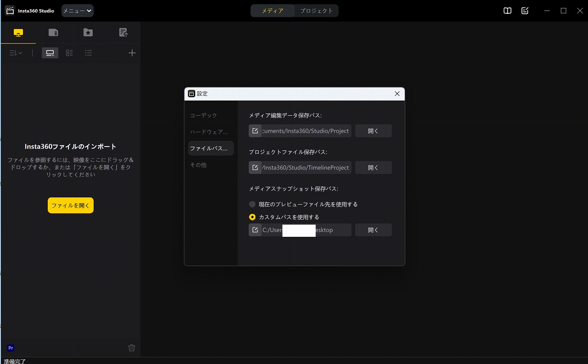This screenshot has width=588, height=364.
Task: Select the ファイルパス settings category
Action: (x=211, y=148)
